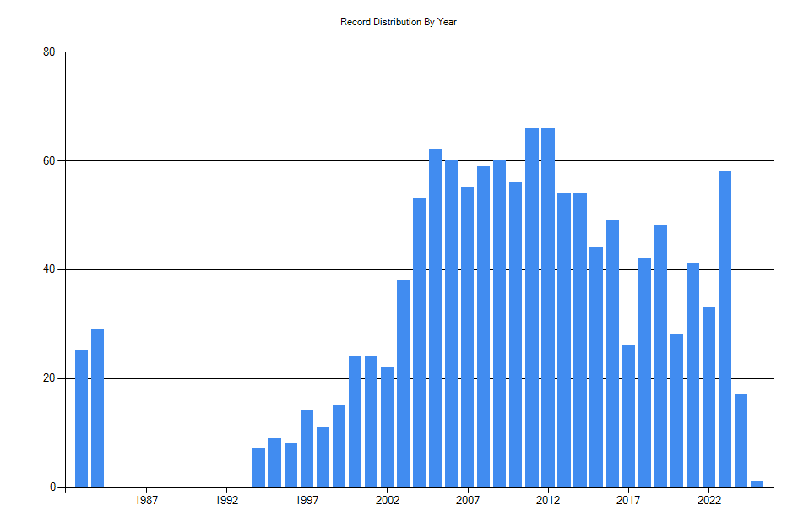Click the y-axis label 80
The image size is (798, 532).
49,52
